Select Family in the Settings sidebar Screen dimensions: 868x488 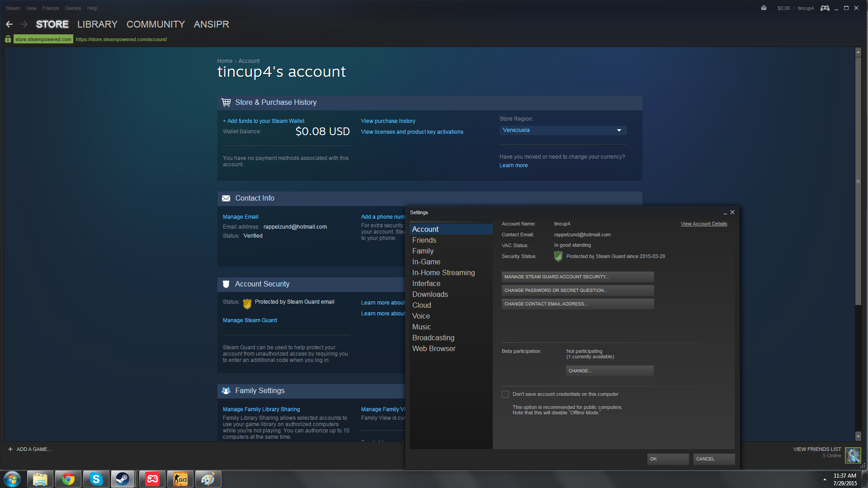click(451, 251)
